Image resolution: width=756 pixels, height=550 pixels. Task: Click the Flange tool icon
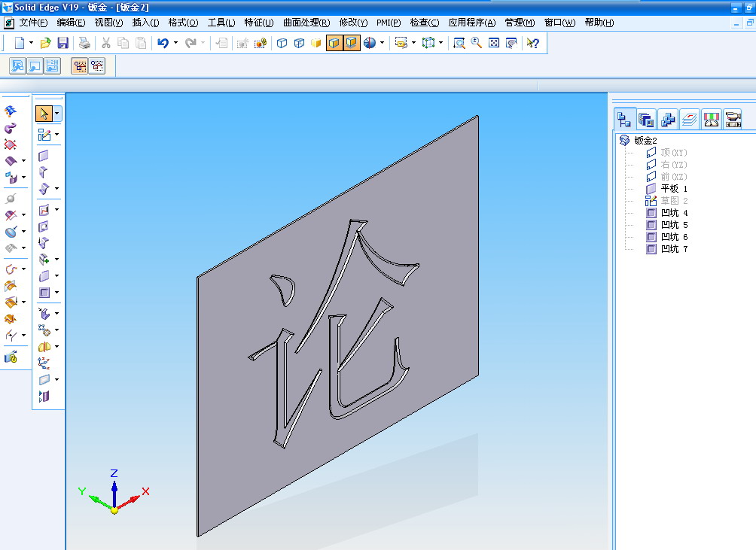[x=44, y=172]
